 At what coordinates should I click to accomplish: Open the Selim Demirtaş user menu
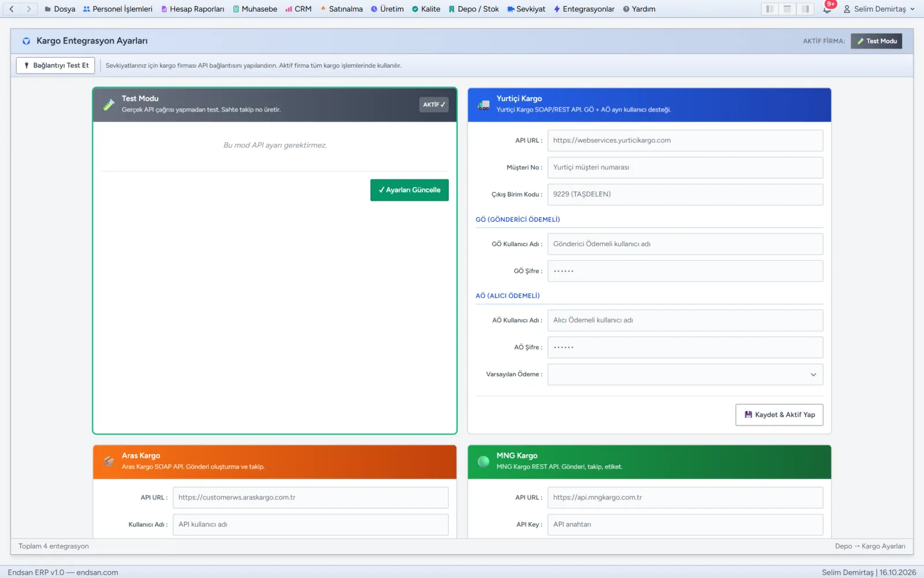879,9
